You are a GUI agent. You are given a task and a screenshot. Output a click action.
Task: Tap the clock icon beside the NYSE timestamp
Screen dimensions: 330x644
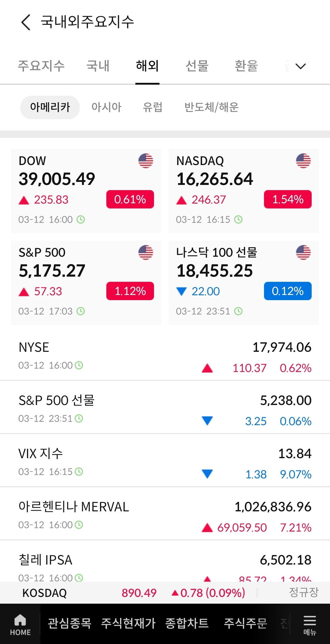pos(79,365)
